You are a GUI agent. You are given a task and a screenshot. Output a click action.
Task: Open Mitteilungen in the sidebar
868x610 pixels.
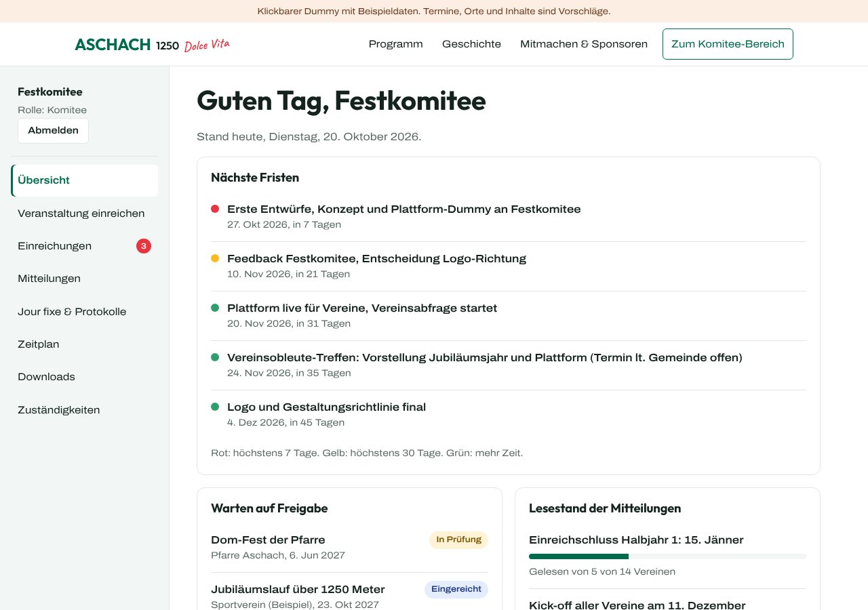tap(85, 279)
